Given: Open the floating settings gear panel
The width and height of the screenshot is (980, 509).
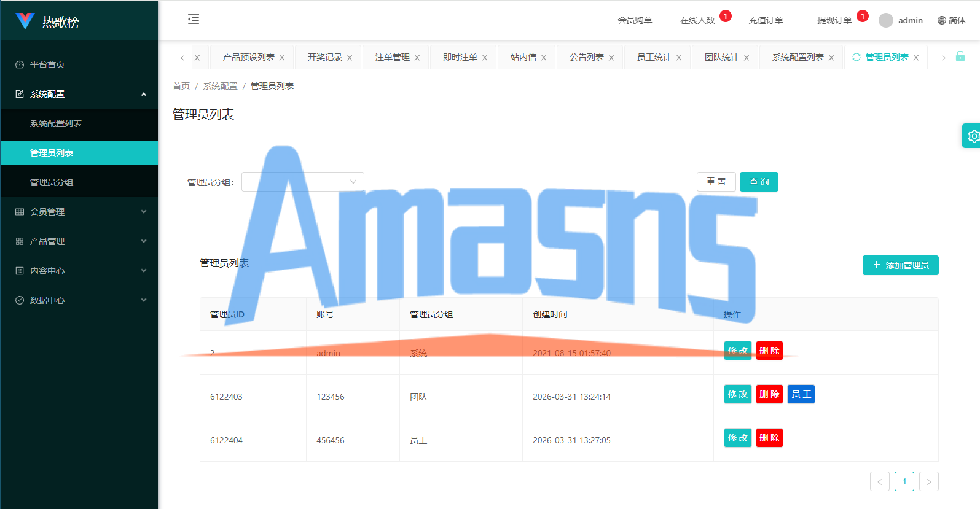Looking at the screenshot, I should click(x=973, y=136).
